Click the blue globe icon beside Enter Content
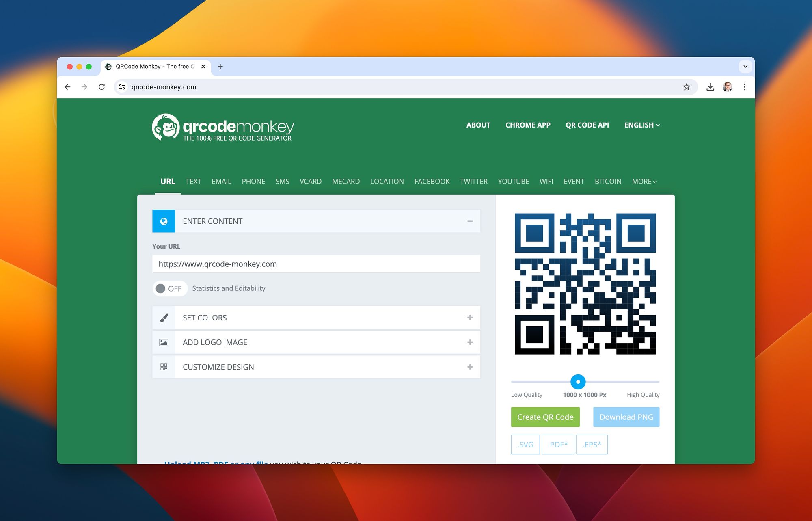This screenshot has width=812, height=521. click(x=164, y=221)
